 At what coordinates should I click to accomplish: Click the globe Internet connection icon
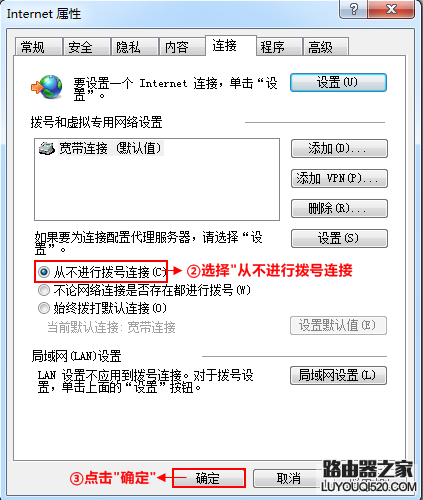coord(47,87)
